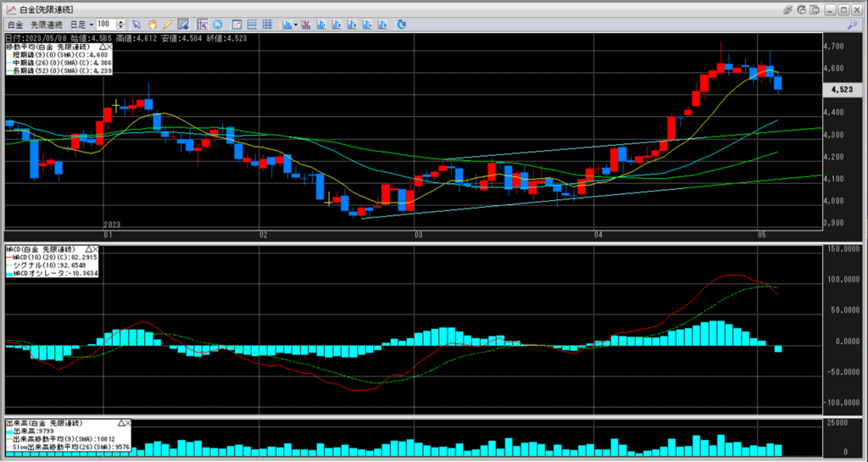
Task: Click the chain link icon in title bar
Action: (x=788, y=9)
